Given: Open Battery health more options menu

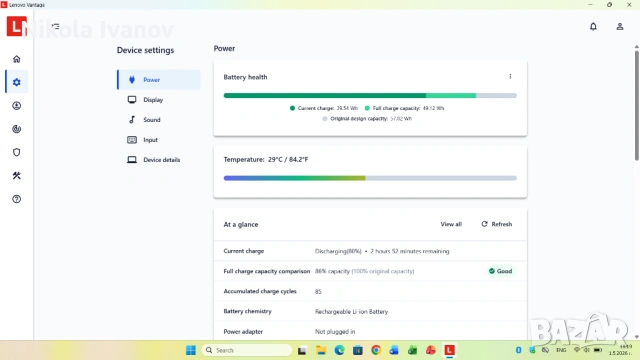Looking at the screenshot, I should 510,76.
